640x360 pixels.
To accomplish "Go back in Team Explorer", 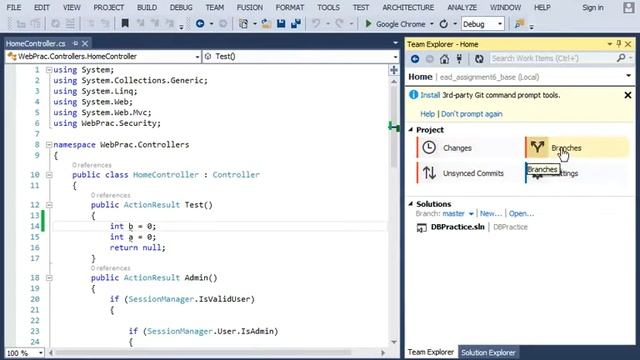I will (415, 59).
